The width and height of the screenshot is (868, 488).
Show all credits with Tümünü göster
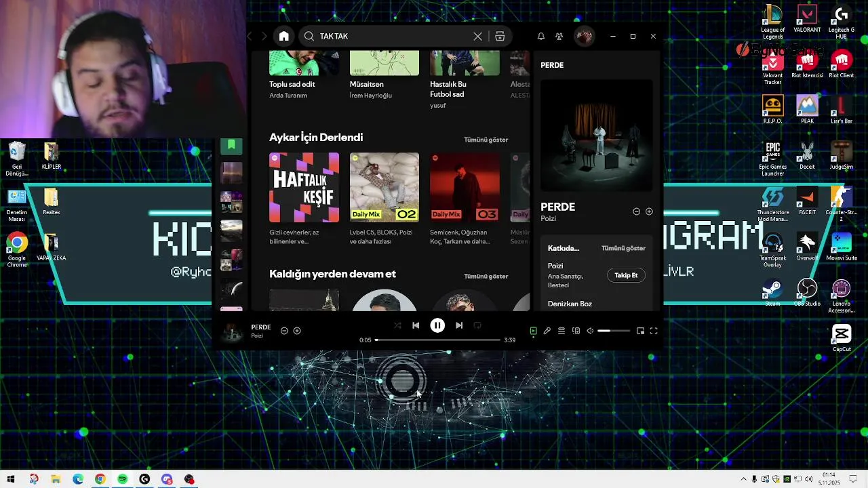tap(623, 248)
